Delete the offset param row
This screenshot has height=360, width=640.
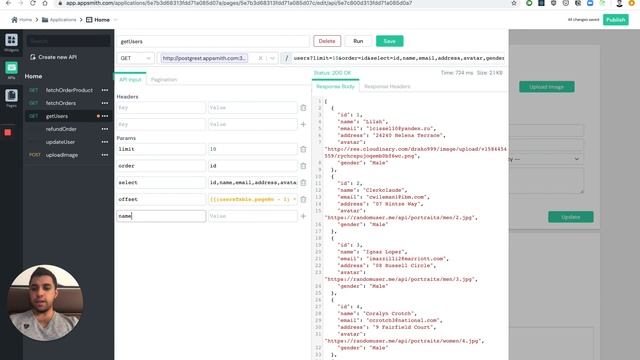coord(303,199)
